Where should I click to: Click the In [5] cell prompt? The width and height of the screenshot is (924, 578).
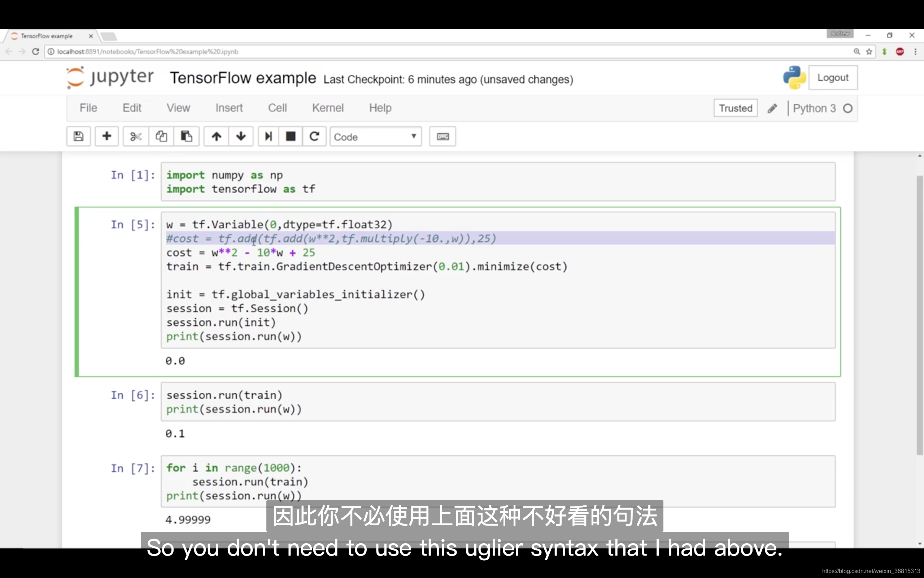(133, 224)
